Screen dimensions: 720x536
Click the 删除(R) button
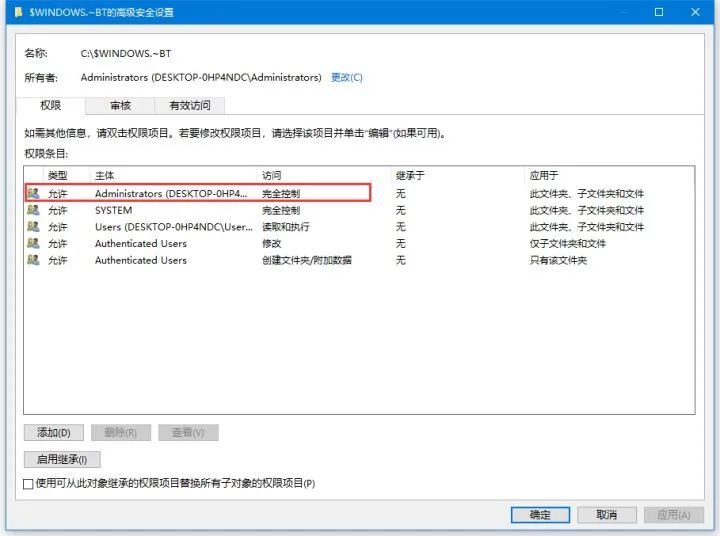(121, 433)
